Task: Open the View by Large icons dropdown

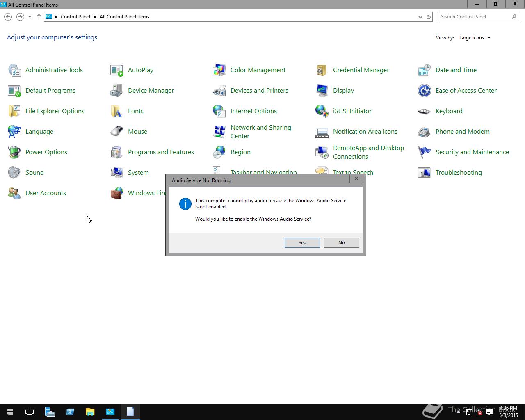Action: pyautogui.click(x=475, y=38)
